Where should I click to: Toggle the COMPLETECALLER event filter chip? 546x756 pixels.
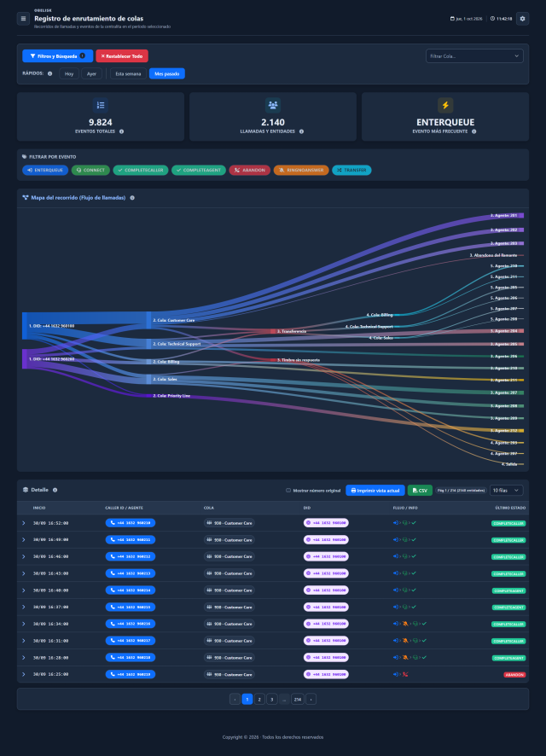pyautogui.click(x=141, y=170)
